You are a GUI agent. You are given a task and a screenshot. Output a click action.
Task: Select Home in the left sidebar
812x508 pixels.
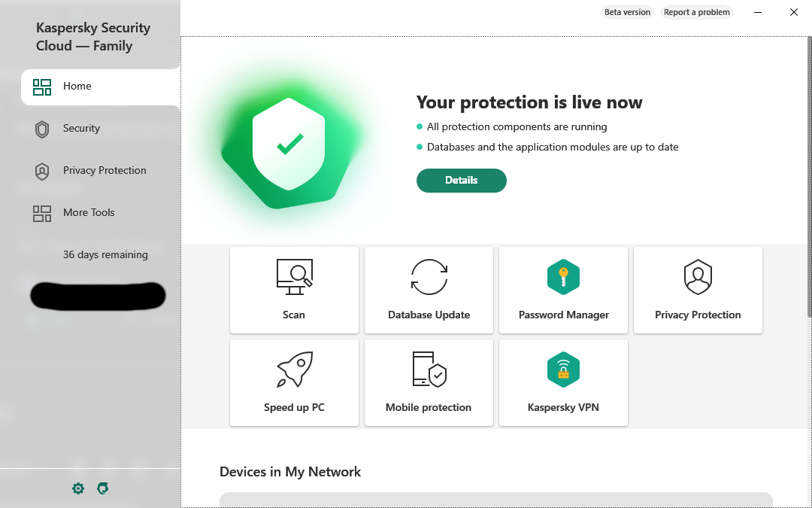[77, 87]
